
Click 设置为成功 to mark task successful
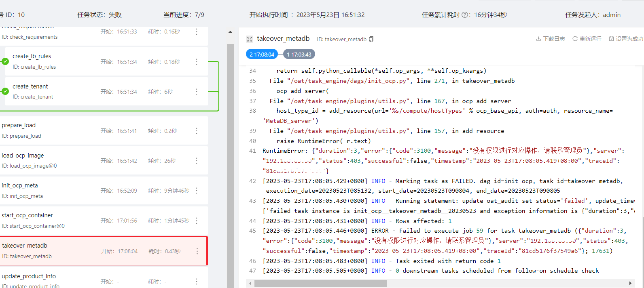tap(626, 39)
